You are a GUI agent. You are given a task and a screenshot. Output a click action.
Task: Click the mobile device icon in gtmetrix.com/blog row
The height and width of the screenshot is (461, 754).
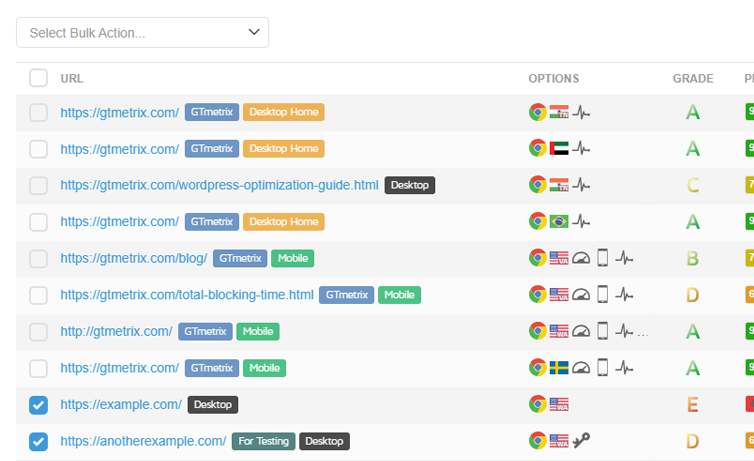(x=602, y=258)
